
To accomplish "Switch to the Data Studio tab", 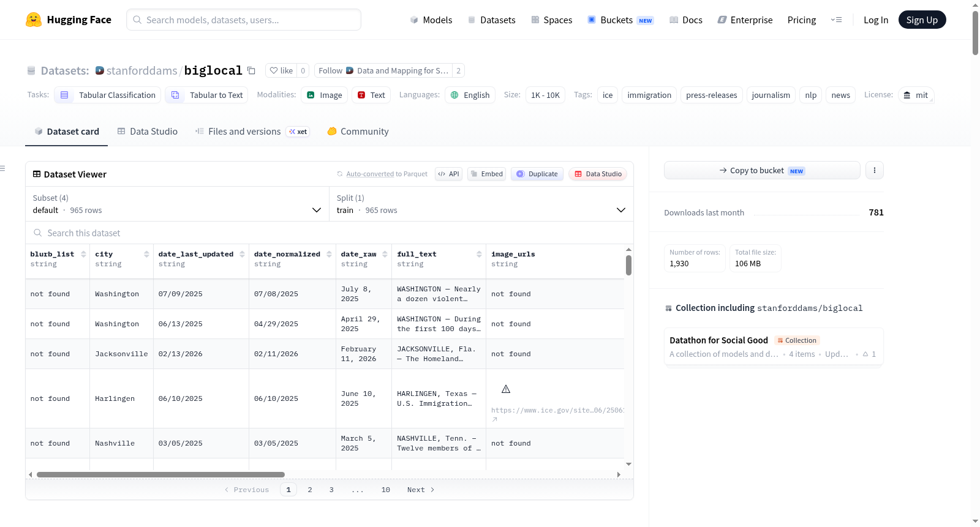I will tap(148, 132).
